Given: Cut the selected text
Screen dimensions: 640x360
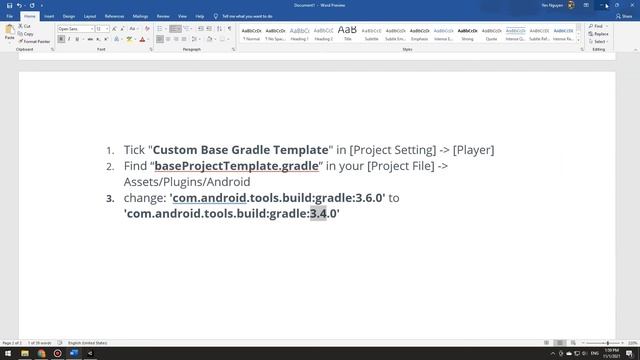Looking at the screenshot, I should pos(24,26).
